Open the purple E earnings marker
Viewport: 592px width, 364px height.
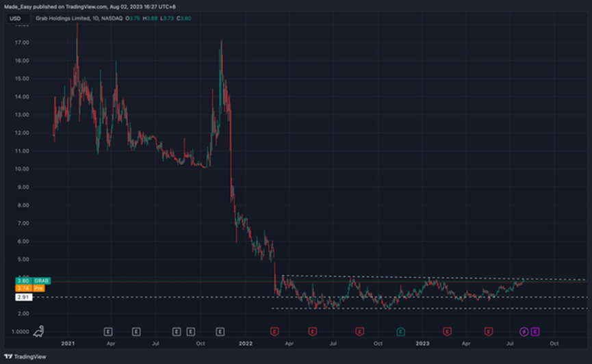[535, 332]
